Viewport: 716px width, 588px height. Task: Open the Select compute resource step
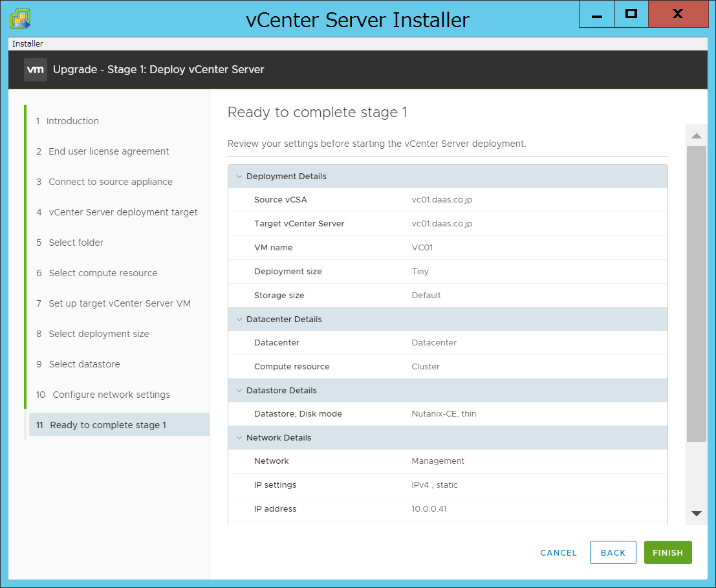tap(97, 273)
